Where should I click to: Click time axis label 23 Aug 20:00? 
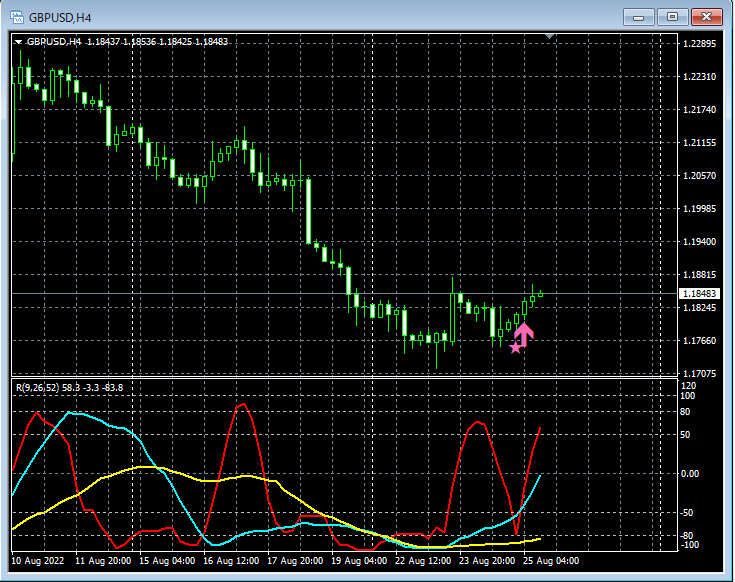tap(487, 561)
